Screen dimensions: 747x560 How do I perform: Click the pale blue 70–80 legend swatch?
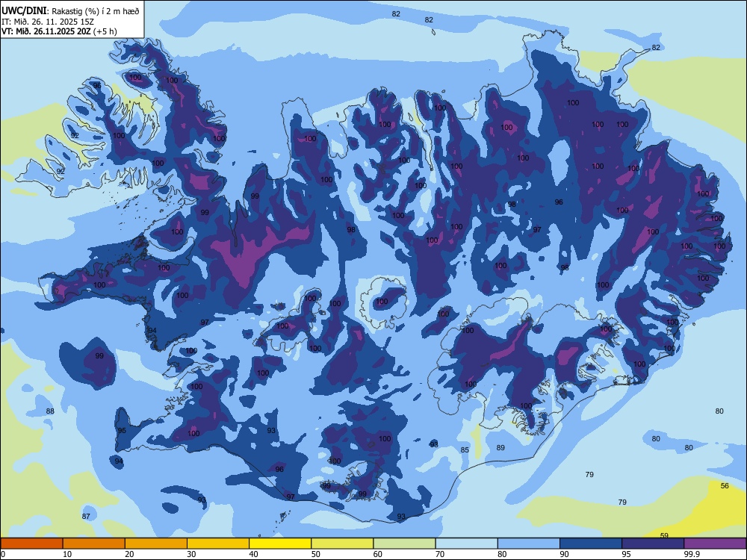click(x=466, y=544)
